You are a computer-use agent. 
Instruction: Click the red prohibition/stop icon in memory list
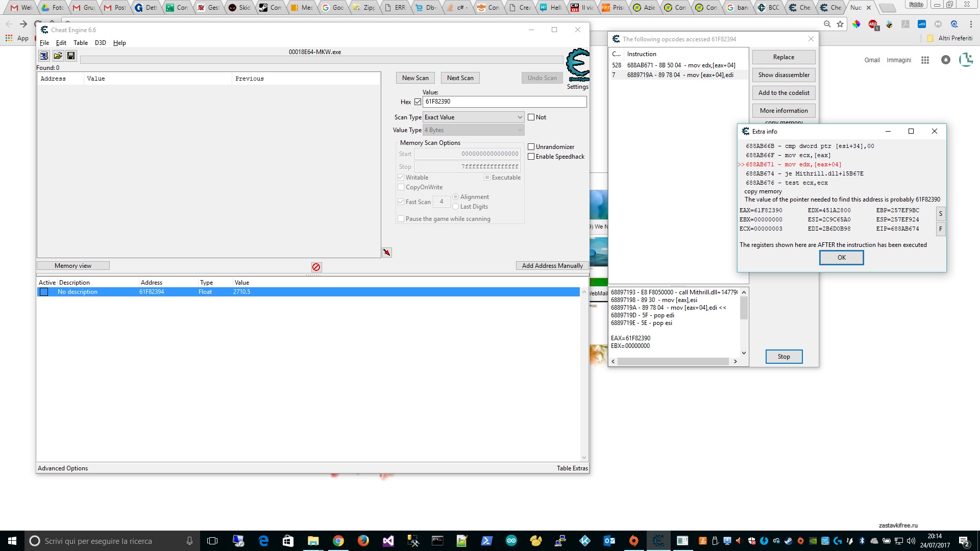[x=315, y=266]
